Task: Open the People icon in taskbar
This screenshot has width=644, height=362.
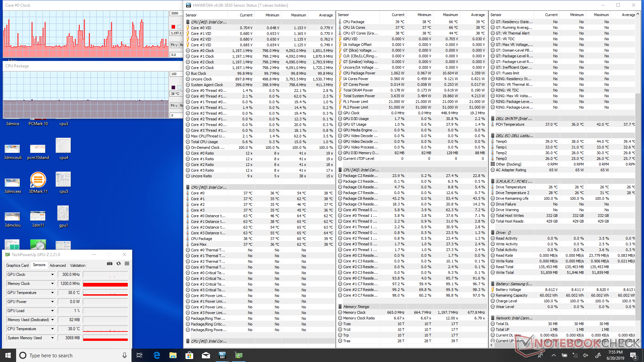Action: click(541, 355)
